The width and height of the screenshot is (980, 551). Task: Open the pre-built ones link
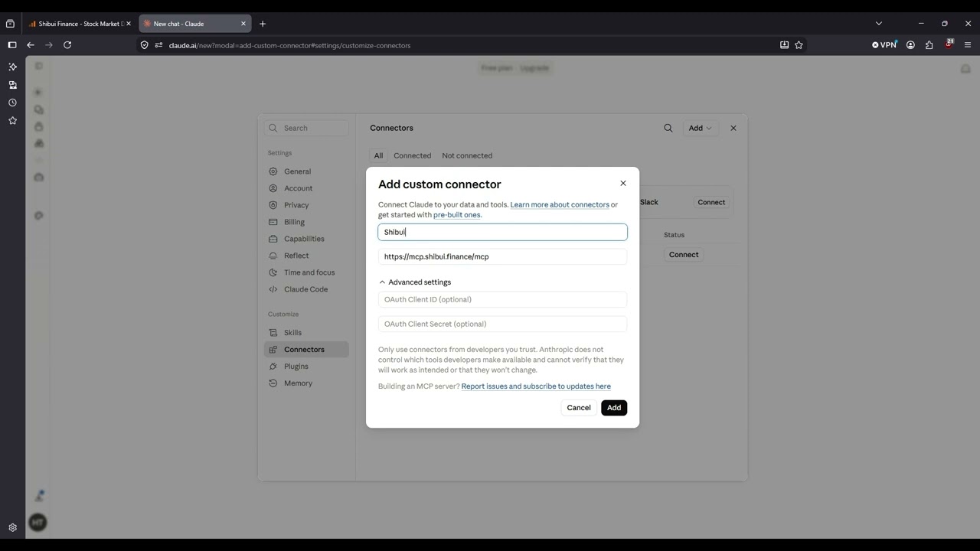coord(457,215)
